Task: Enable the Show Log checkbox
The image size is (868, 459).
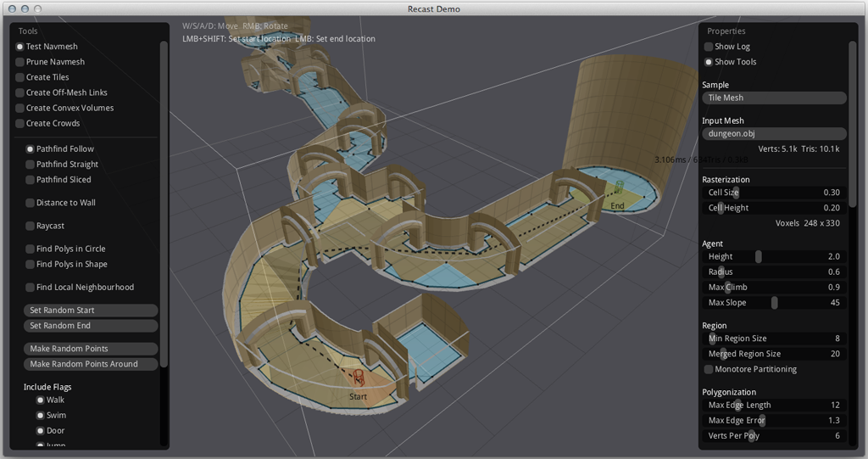Action: 709,47
